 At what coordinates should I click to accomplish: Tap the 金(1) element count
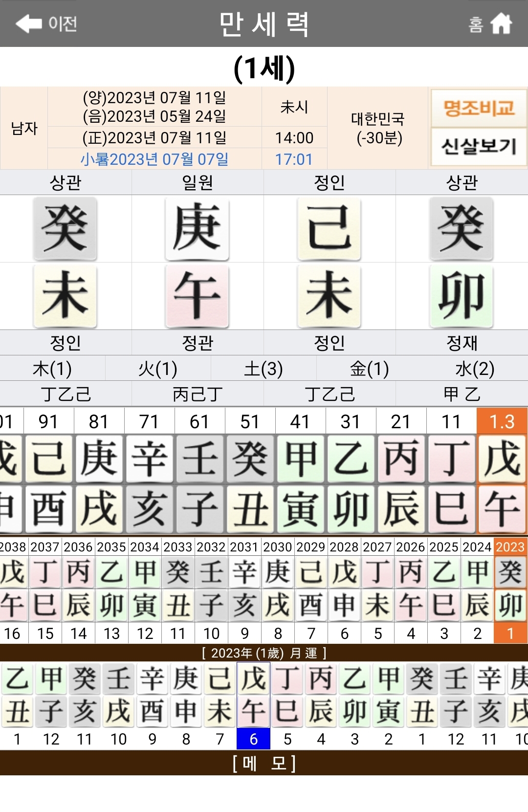coord(369,369)
